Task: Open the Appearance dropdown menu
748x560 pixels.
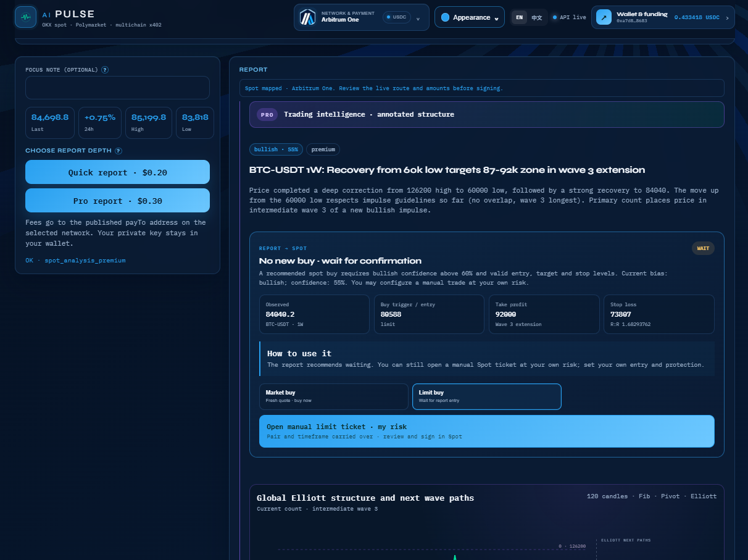Action: pyautogui.click(x=470, y=17)
